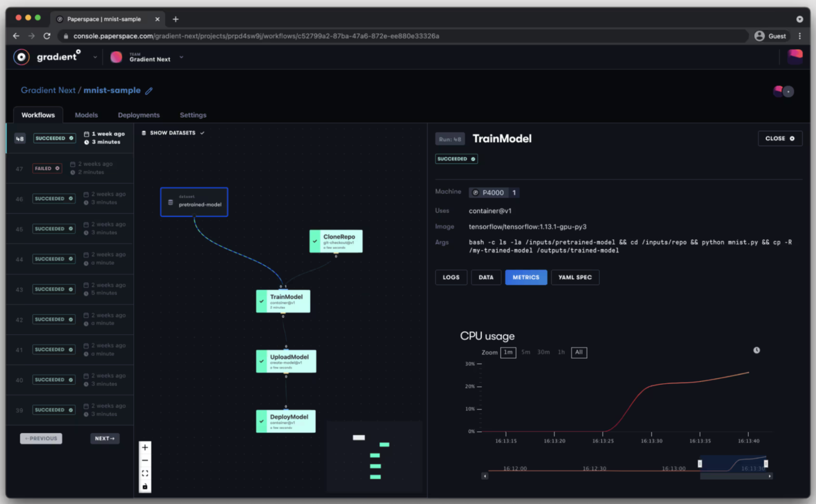Open the workspace switcher dropdown next to gradient

click(95, 57)
